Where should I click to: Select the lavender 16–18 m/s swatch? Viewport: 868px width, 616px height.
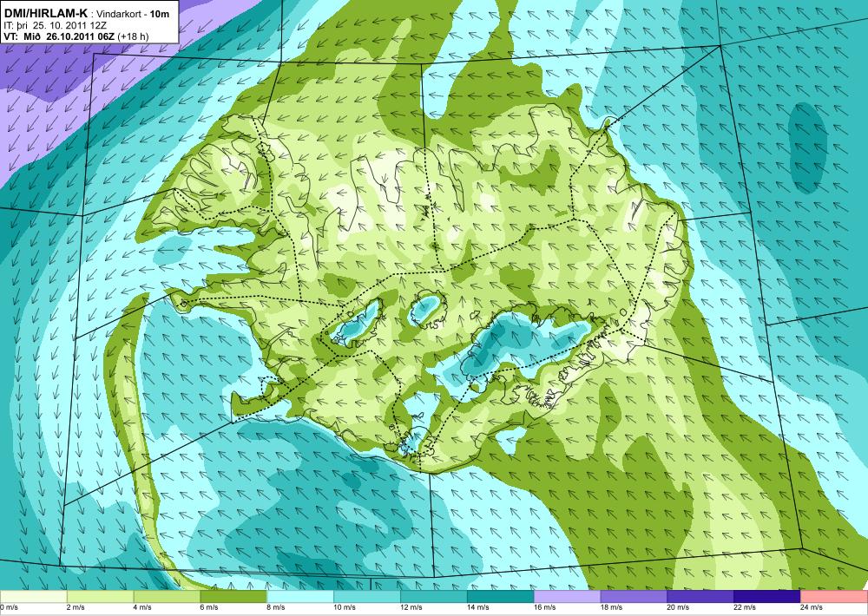567,597
